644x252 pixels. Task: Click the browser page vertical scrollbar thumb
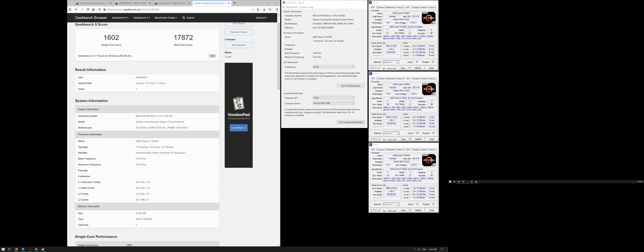(279, 56)
